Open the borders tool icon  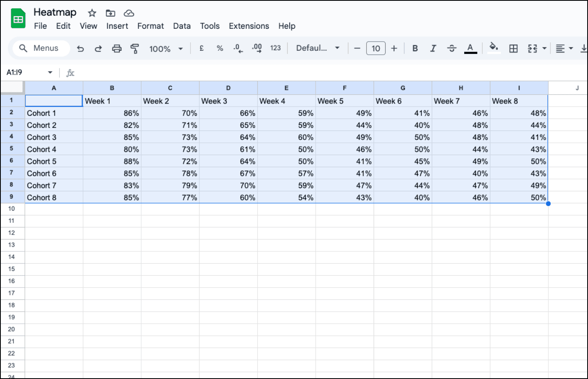click(513, 48)
